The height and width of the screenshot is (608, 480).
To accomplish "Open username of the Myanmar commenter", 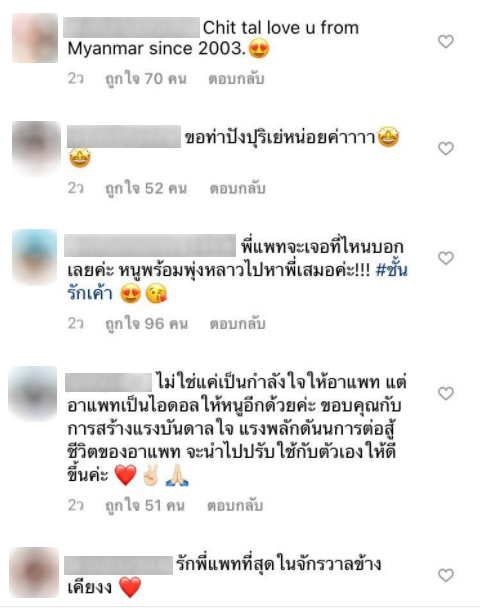I will point(131,28).
